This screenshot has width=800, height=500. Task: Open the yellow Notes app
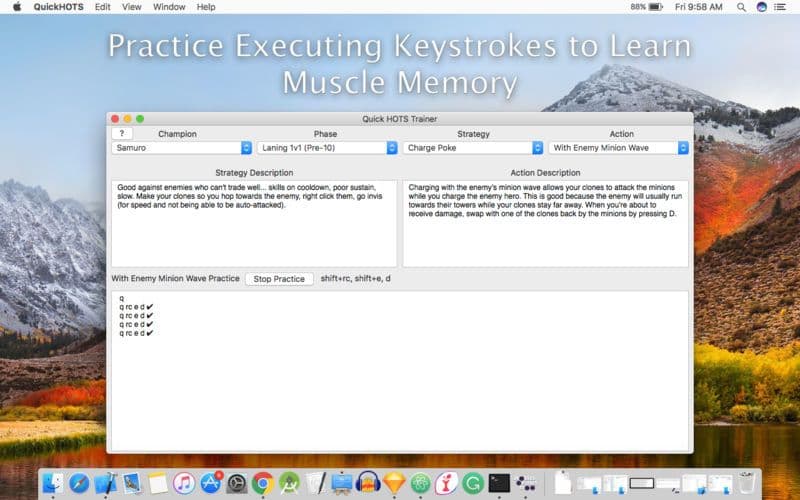(158, 483)
